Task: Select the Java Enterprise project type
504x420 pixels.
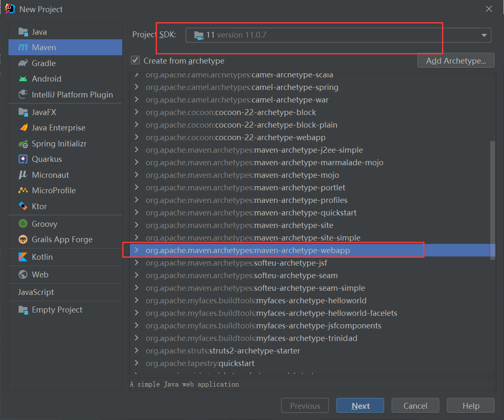Action: coord(65,128)
